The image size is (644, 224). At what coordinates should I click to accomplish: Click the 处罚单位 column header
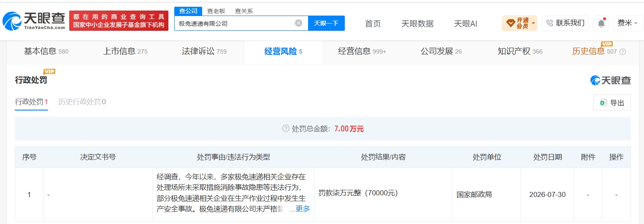tap(487, 157)
